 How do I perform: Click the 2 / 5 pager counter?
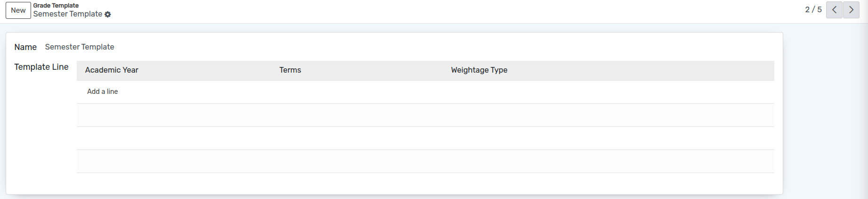click(x=813, y=9)
